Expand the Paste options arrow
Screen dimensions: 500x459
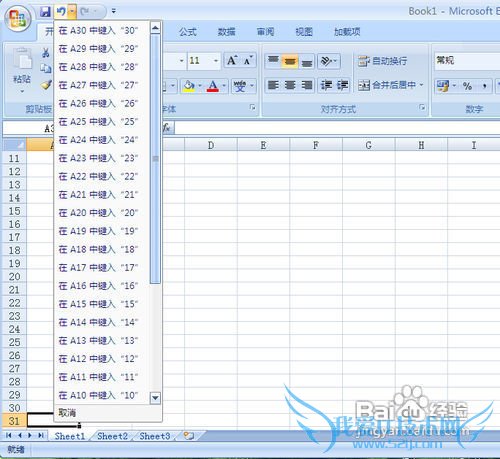click(22, 91)
